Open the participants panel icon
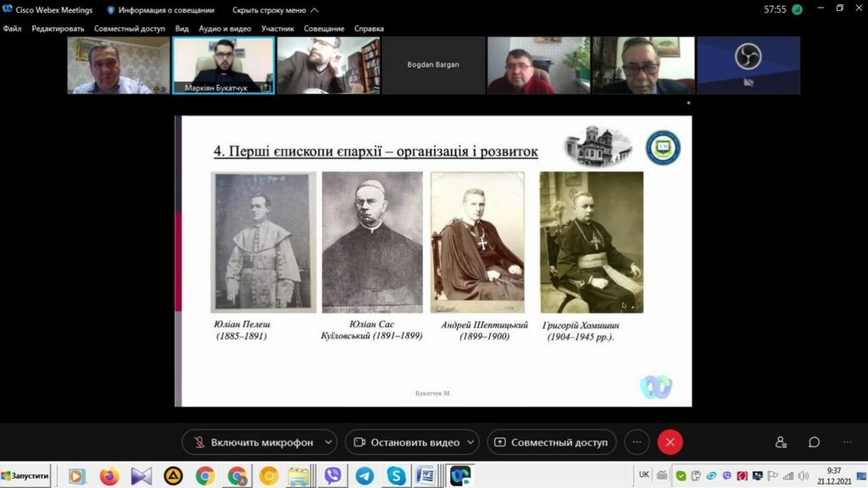Screen dimensions: 868x488 781,442
